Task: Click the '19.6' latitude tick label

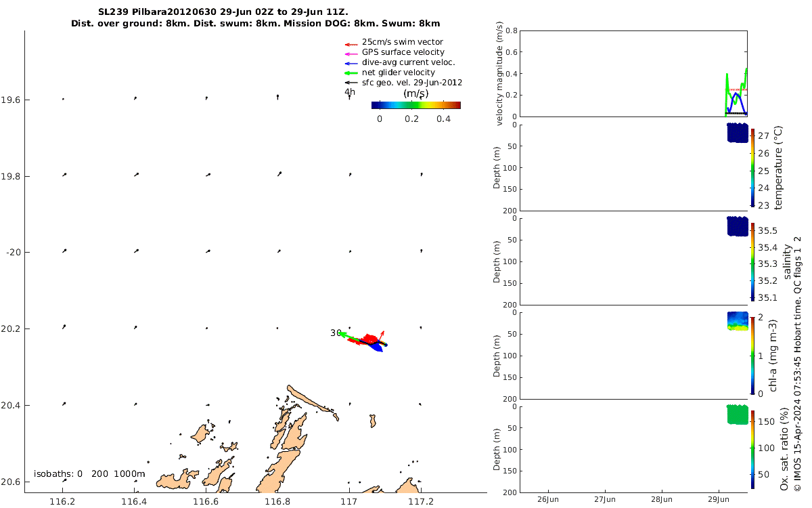Action: tap(9, 100)
